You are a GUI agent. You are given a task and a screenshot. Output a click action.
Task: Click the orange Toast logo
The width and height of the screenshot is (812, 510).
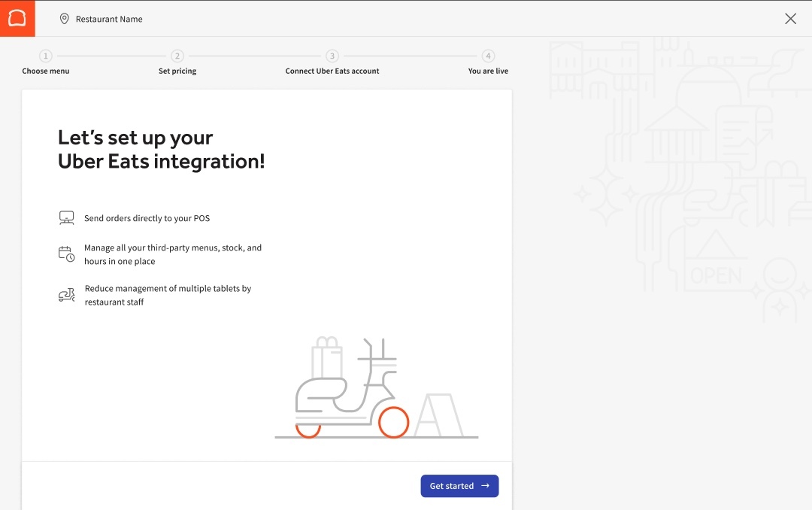tap(17, 18)
